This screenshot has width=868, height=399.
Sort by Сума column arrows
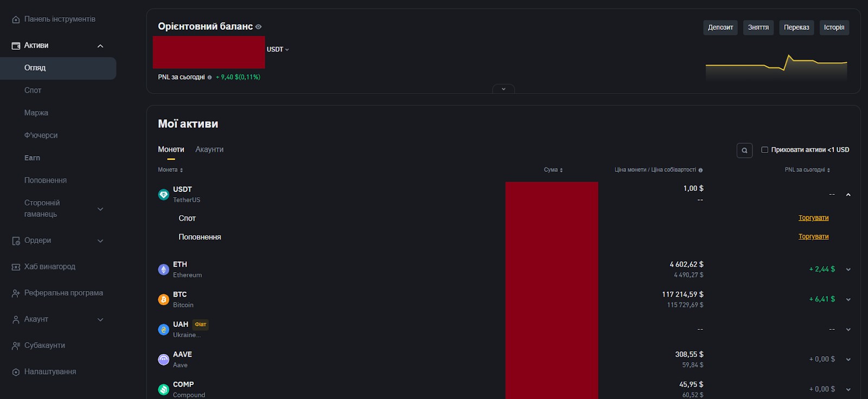point(561,170)
